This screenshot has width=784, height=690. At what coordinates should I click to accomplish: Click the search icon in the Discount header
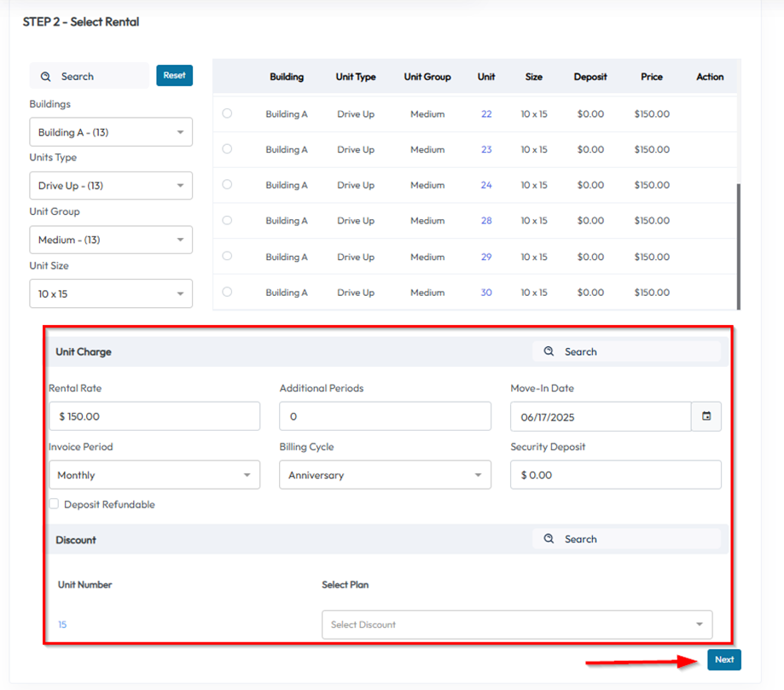(x=549, y=539)
